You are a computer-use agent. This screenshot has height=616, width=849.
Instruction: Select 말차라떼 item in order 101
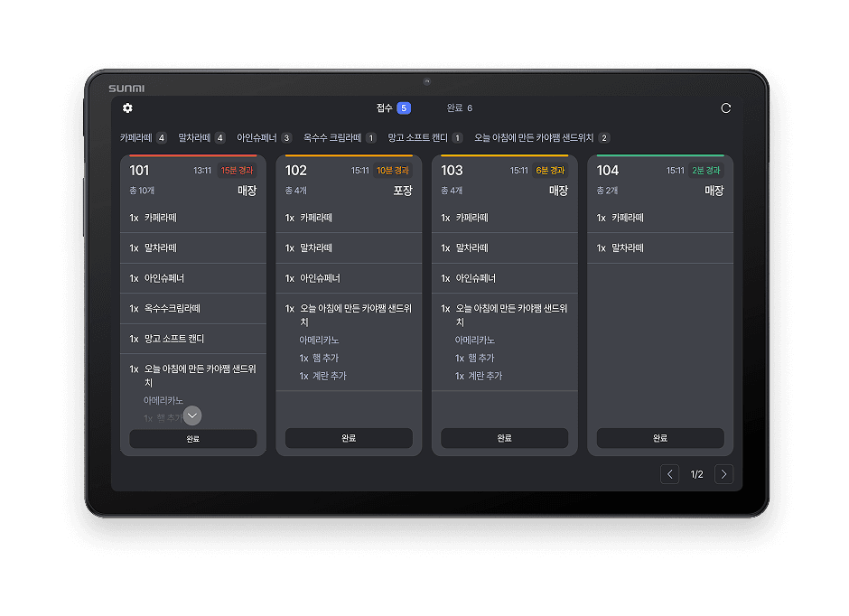click(x=192, y=247)
